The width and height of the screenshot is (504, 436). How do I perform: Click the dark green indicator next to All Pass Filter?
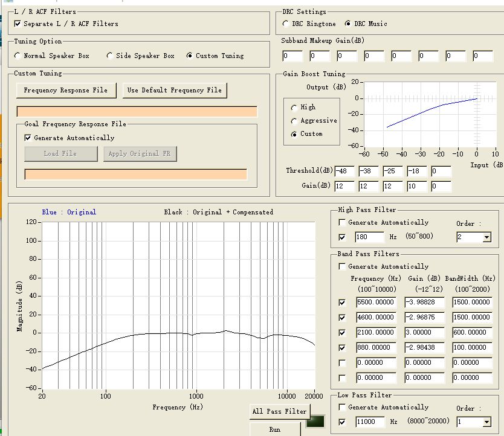315,422
